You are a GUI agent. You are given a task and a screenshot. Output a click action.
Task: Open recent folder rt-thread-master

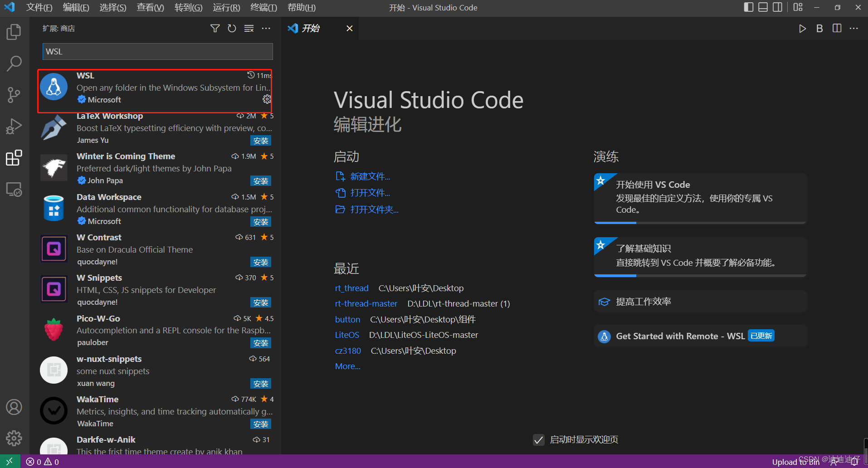(366, 304)
